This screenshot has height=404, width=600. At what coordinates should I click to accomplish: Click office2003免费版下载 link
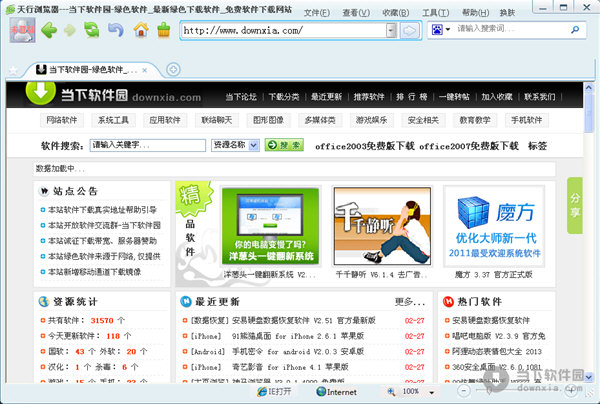(365, 146)
